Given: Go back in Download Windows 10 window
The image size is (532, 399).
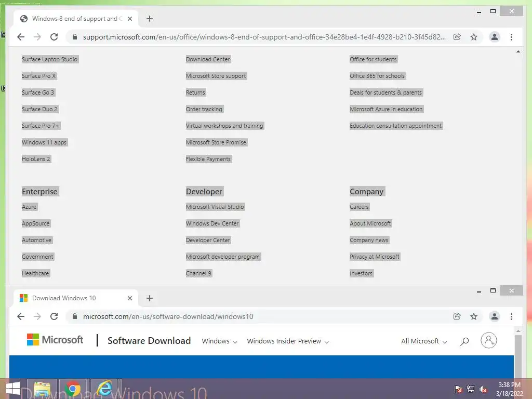Looking at the screenshot, I should 21,316.
